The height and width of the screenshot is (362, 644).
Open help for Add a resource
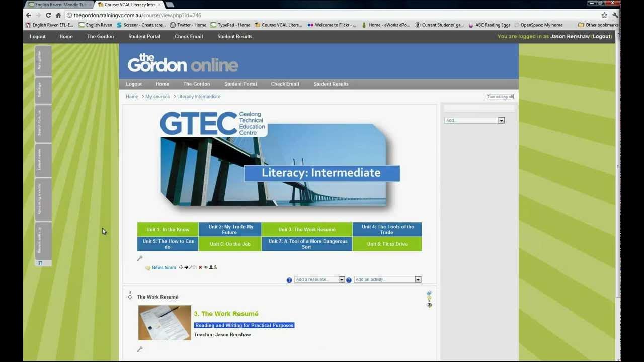click(x=289, y=280)
